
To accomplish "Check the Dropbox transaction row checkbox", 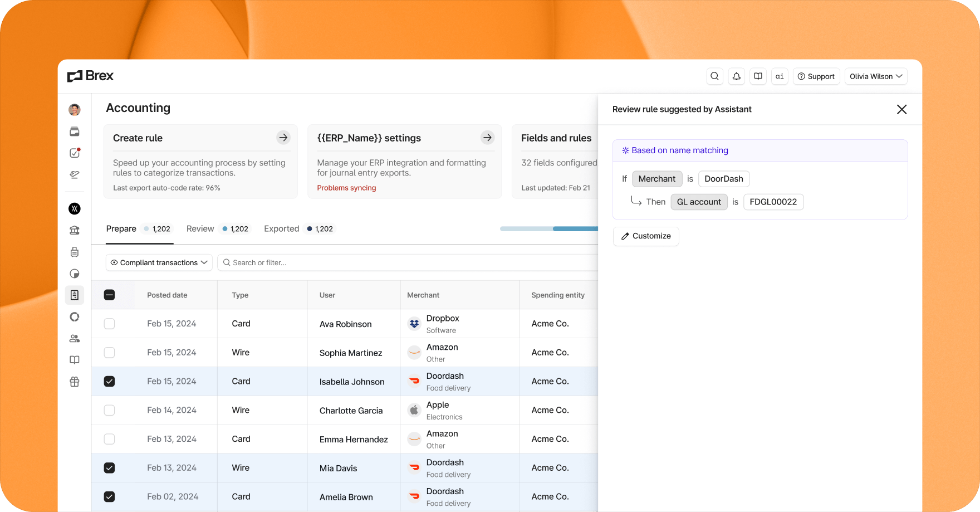I will (x=110, y=324).
